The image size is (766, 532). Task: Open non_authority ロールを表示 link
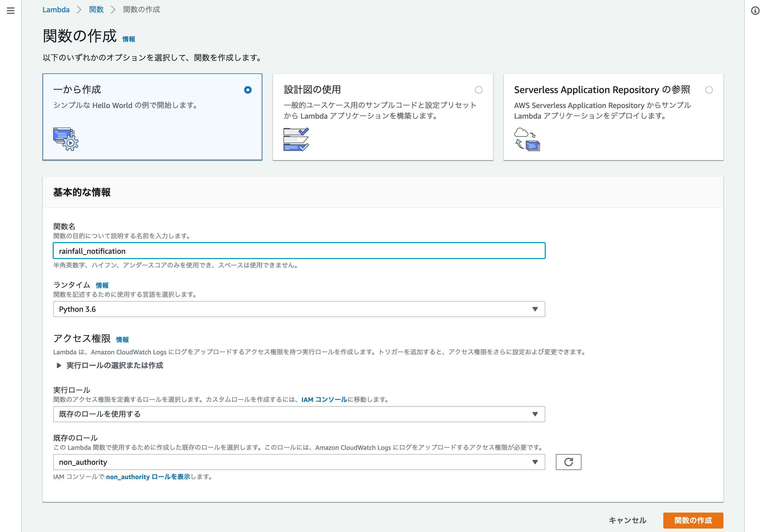point(148,477)
